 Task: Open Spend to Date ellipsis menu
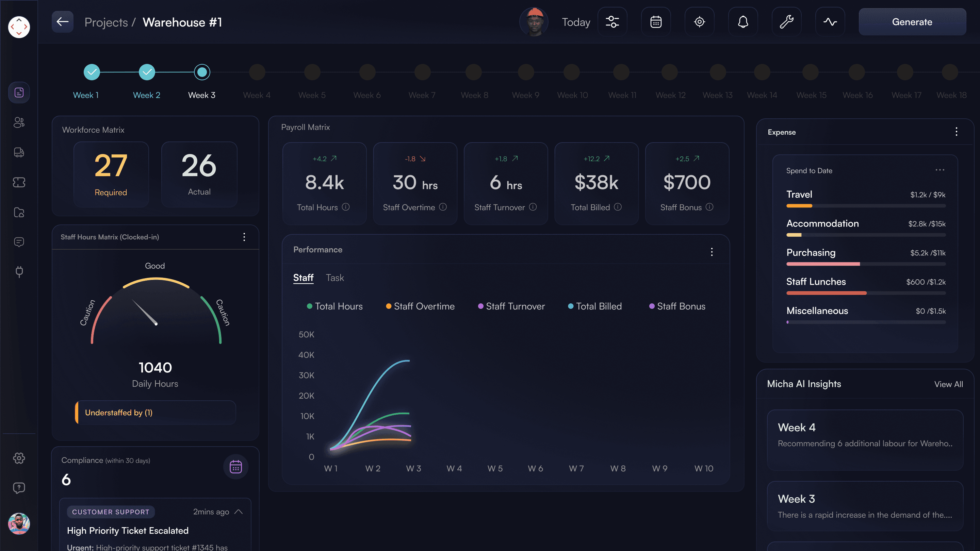(940, 170)
